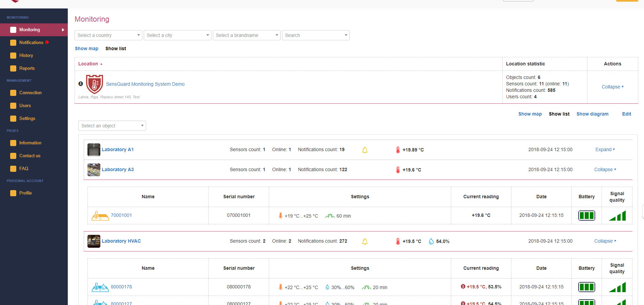The image size is (644, 305).
Task: Click the Laboratory A3 thumbnail image
Action: (x=94, y=170)
